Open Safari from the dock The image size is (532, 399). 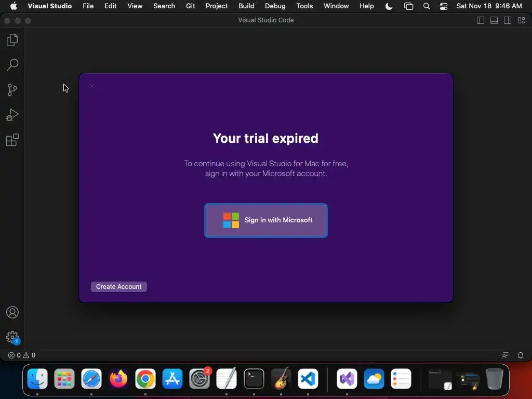pos(91,379)
